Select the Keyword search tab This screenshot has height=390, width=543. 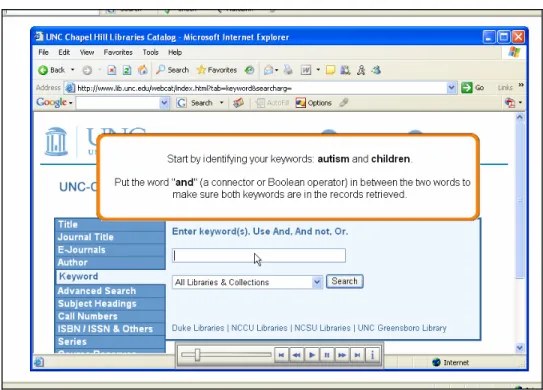tap(110, 276)
